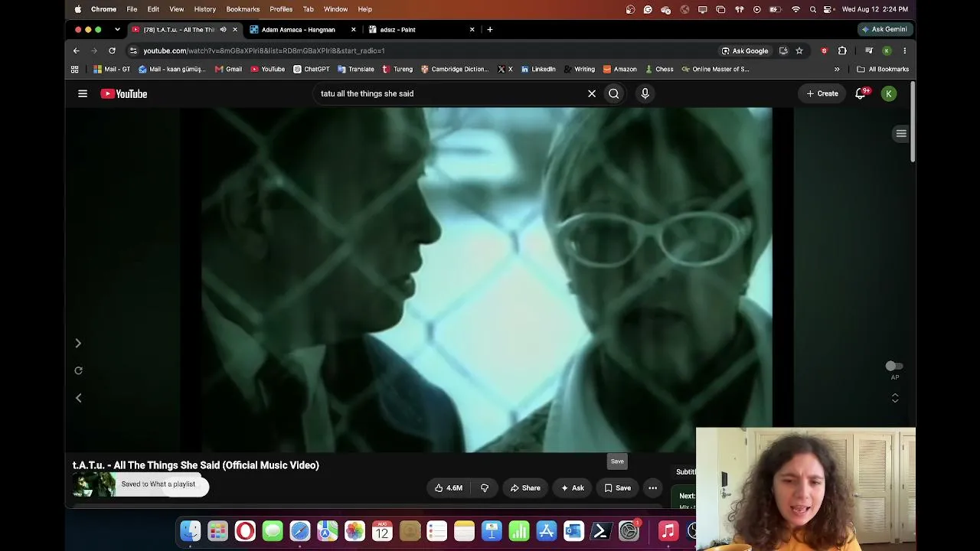
Task: Toggle the autoplay switch beside the video
Action: 894,367
